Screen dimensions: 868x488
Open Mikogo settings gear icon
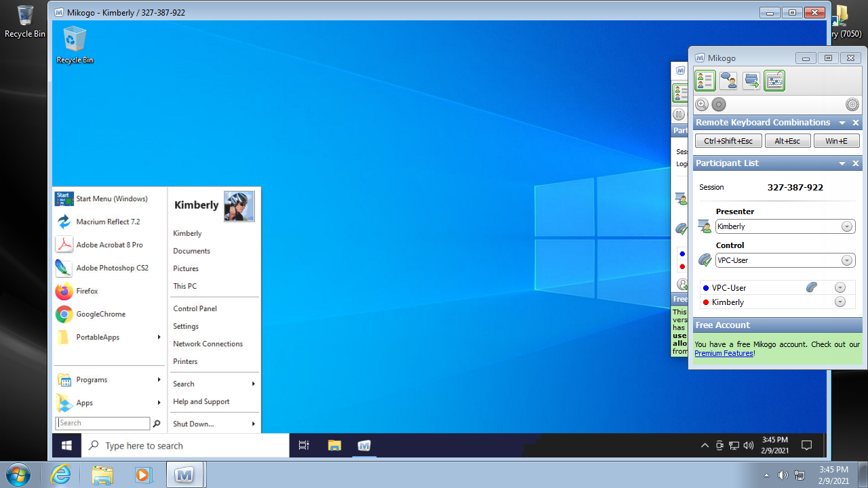click(x=852, y=104)
